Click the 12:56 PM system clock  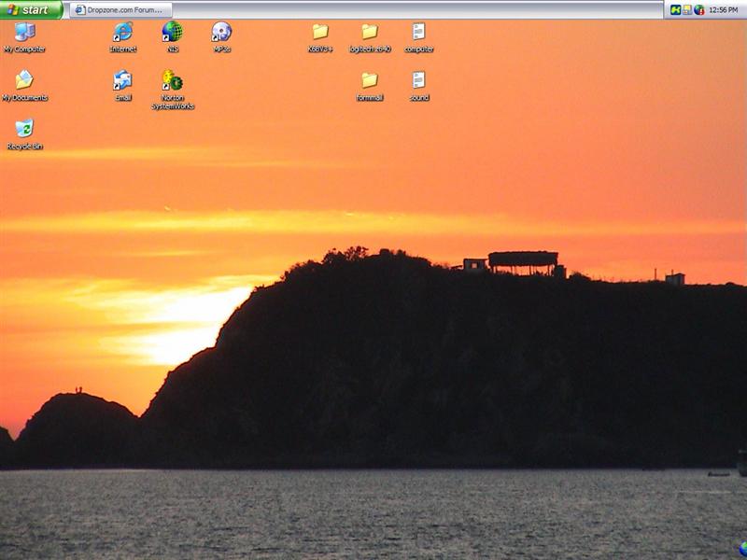click(x=724, y=9)
